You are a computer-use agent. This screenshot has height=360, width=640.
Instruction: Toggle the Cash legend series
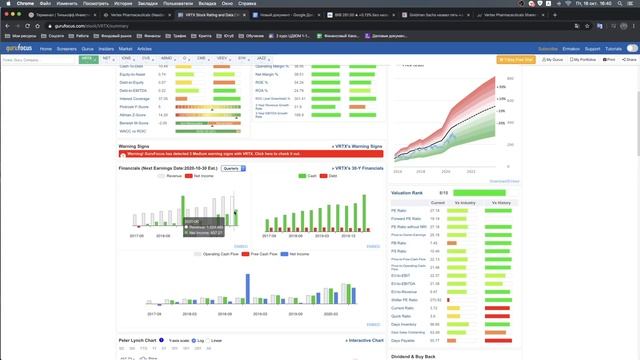coord(307,176)
